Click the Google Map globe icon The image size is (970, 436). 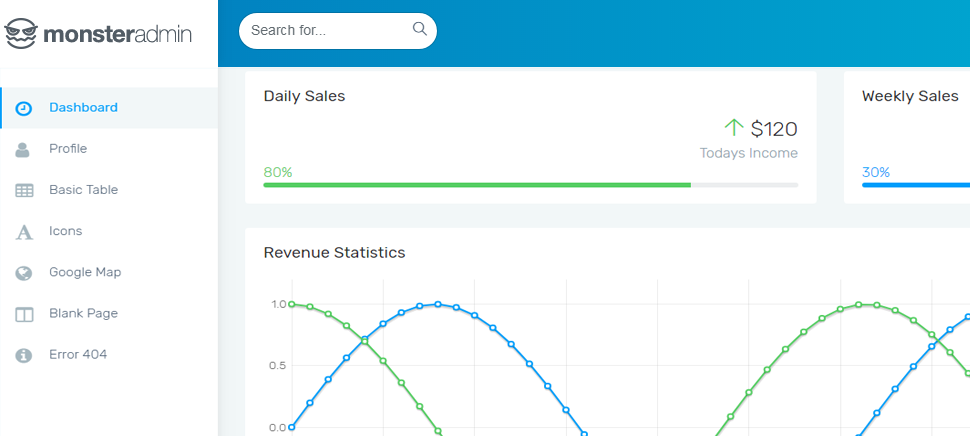[x=24, y=273]
